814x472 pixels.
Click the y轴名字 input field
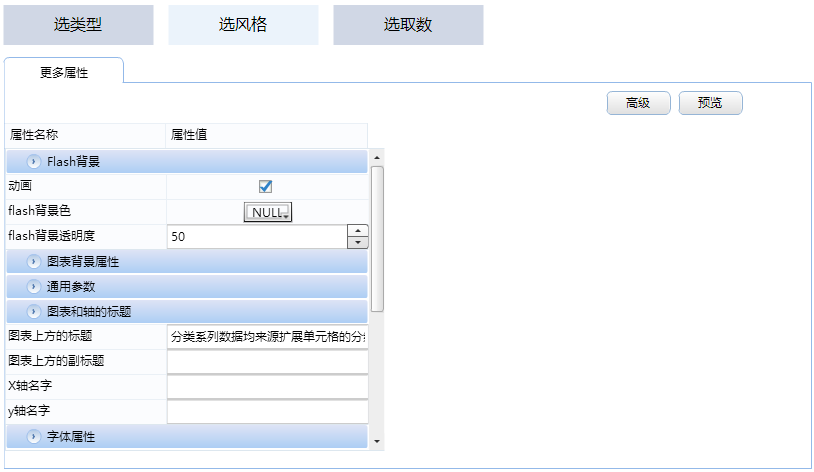coord(268,411)
